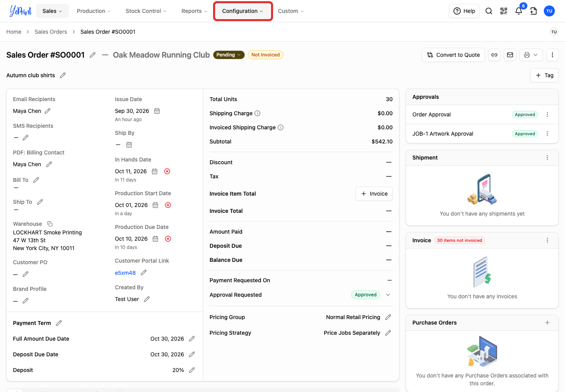Open the QR code scanner icon
565x392 pixels.
coord(504,11)
